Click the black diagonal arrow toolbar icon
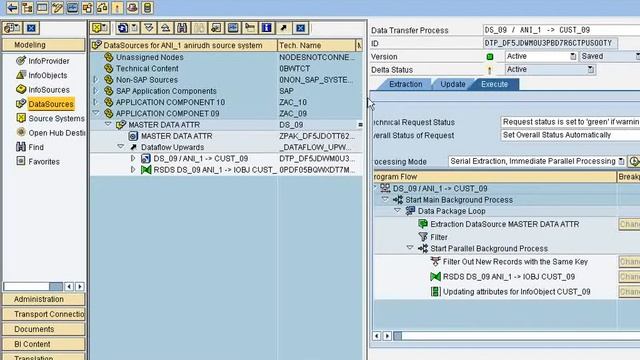Viewport: 640px width, 360px height. pos(283,28)
